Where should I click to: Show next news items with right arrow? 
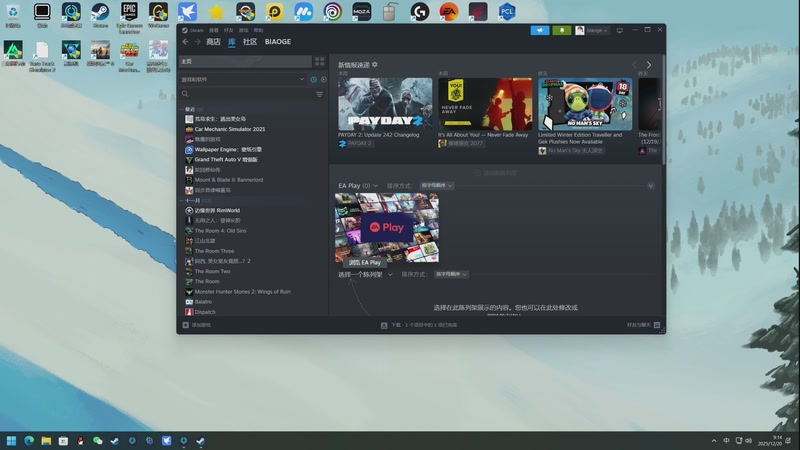pos(648,65)
